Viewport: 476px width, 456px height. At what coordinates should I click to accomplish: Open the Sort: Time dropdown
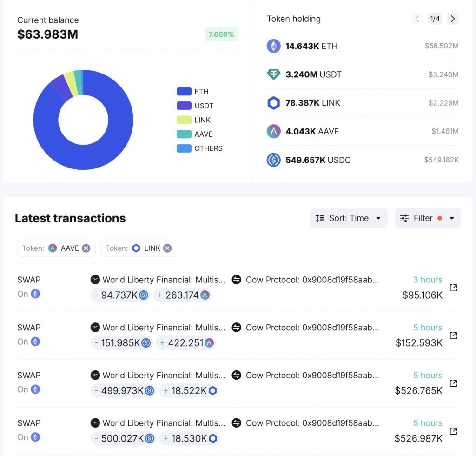(x=349, y=218)
